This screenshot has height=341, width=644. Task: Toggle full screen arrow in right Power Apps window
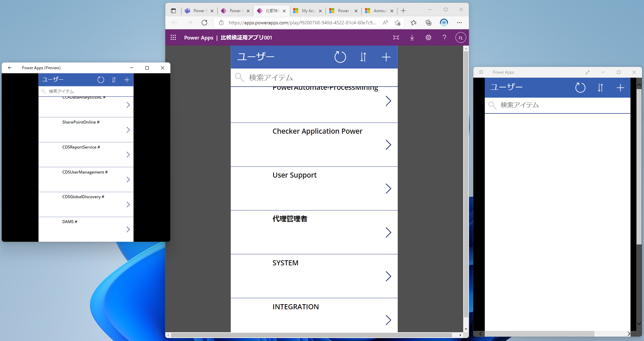pyautogui.click(x=588, y=72)
